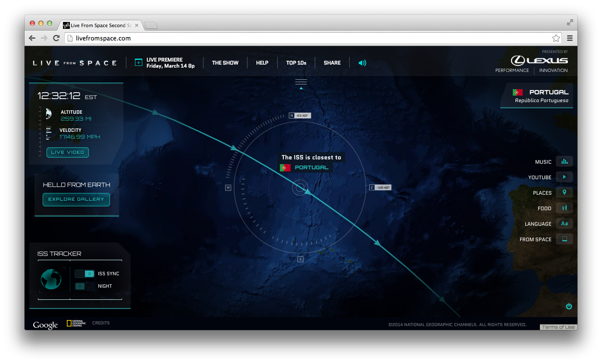Viewport: 602px width, 364px height.
Task: Click the YouTube play icon
Action: coord(564,177)
